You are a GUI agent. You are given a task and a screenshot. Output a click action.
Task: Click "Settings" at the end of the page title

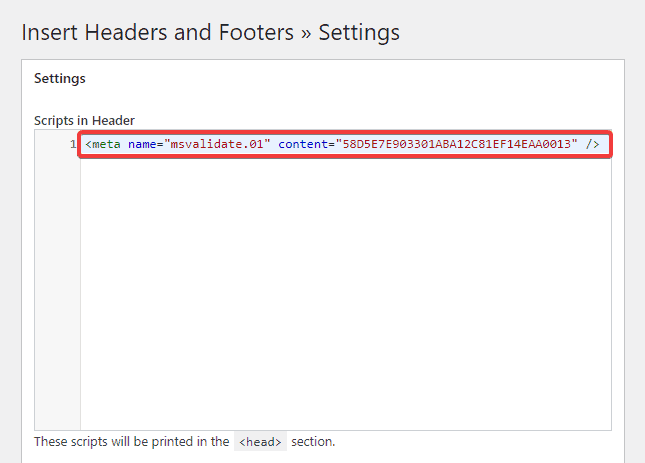pyautogui.click(x=359, y=32)
